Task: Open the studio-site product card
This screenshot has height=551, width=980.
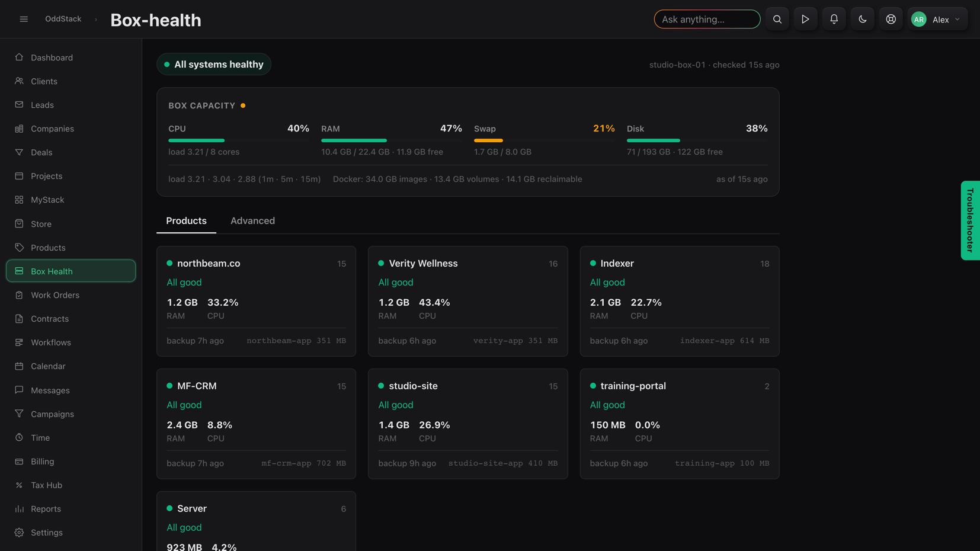Action: pyautogui.click(x=467, y=424)
